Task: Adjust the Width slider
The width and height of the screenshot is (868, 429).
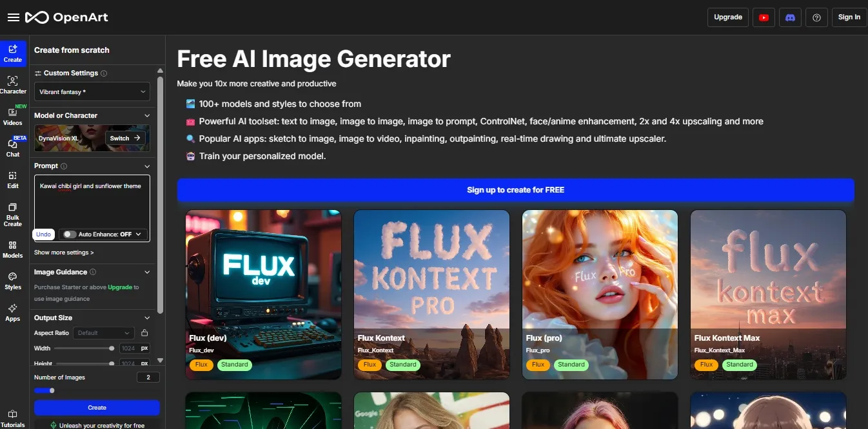Action: point(84,348)
